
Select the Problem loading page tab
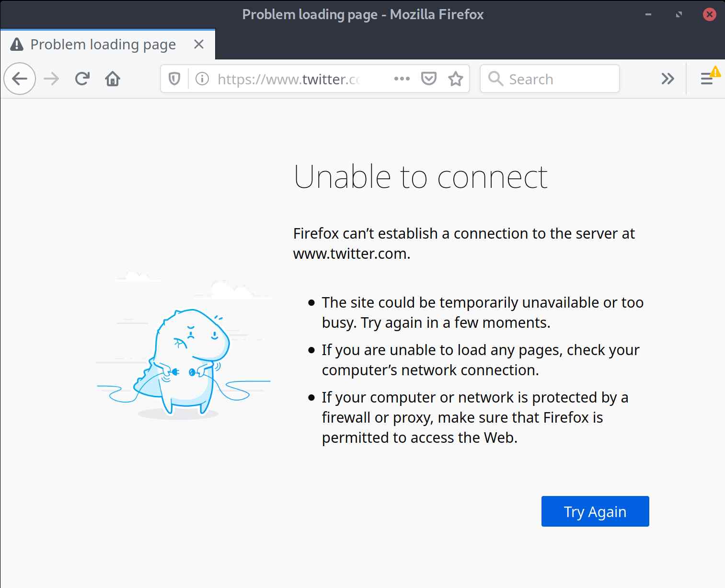tap(107, 45)
